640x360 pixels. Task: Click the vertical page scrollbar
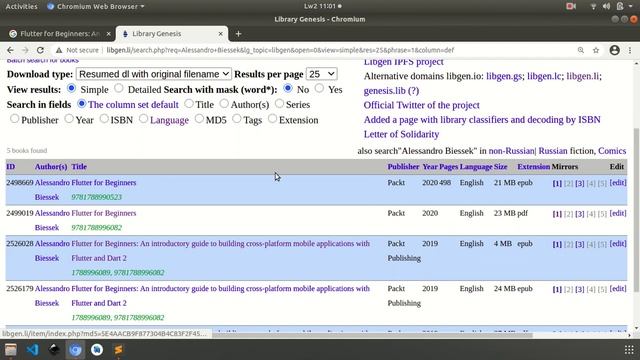pyautogui.click(x=636, y=210)
